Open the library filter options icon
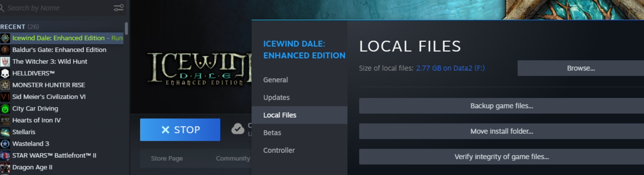This screenshot has height=175, width=644. coord(118,8)
